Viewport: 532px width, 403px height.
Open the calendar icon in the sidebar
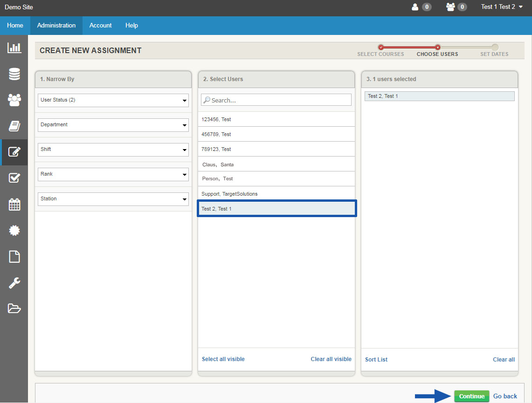point(14,204)
